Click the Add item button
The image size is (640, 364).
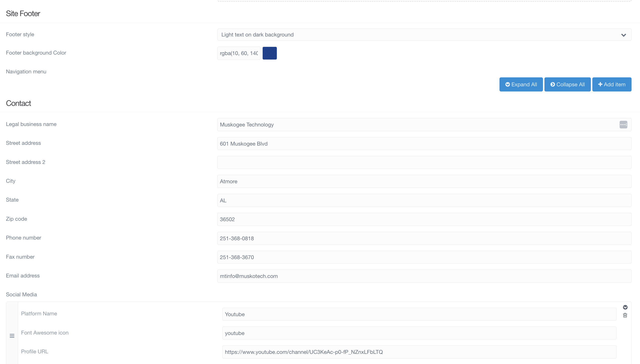click(612, 85)
